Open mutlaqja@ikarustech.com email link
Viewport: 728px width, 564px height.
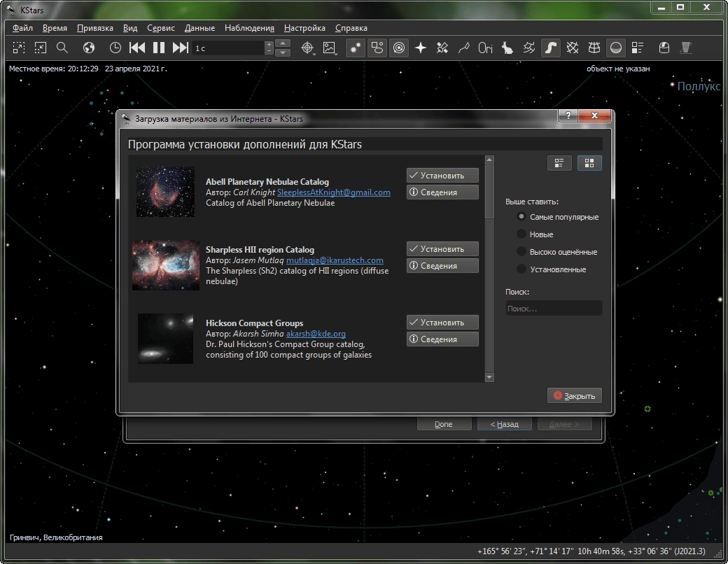[x=335, y=260]
